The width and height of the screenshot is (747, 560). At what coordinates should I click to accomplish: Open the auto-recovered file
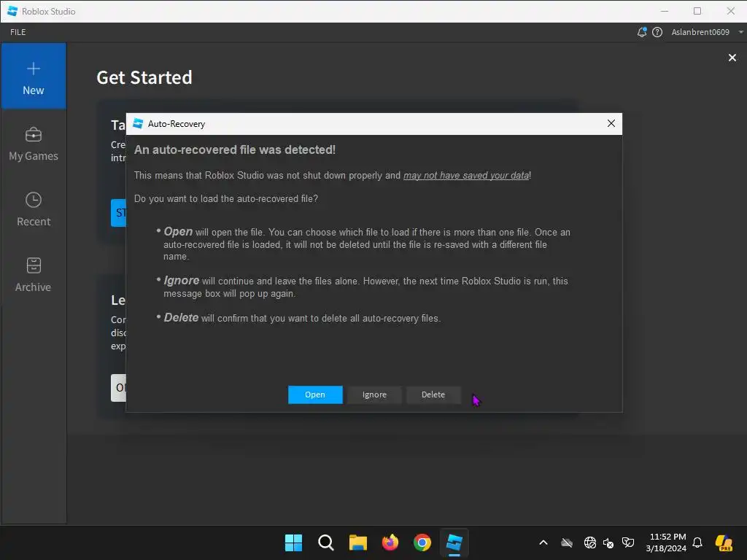[x=315, y=394]
